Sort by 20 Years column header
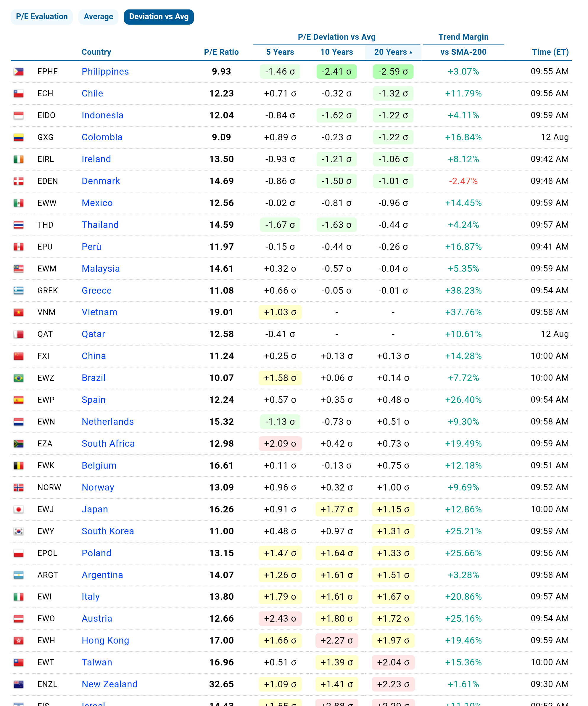Viewport: 588px width, 706px height. [393, 52]
